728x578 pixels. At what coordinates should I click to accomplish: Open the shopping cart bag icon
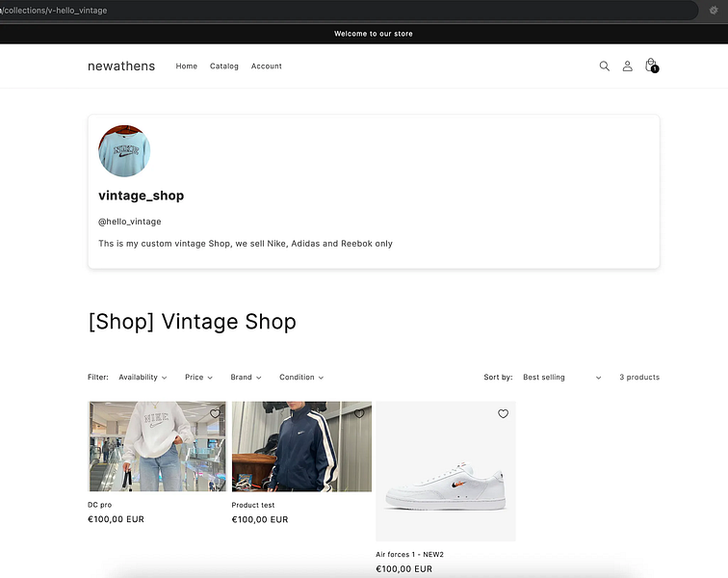pyautogui.click(x=651, y=66)
